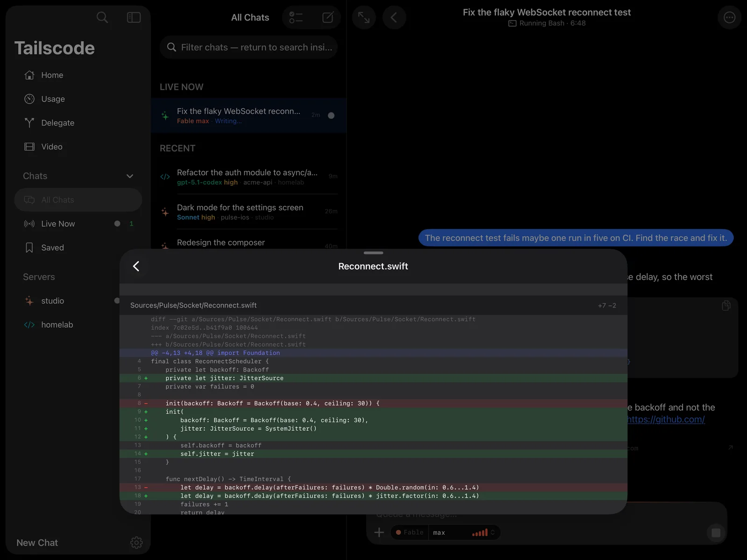Go back from the Reconnect.swift sheet

click(136, 266)
